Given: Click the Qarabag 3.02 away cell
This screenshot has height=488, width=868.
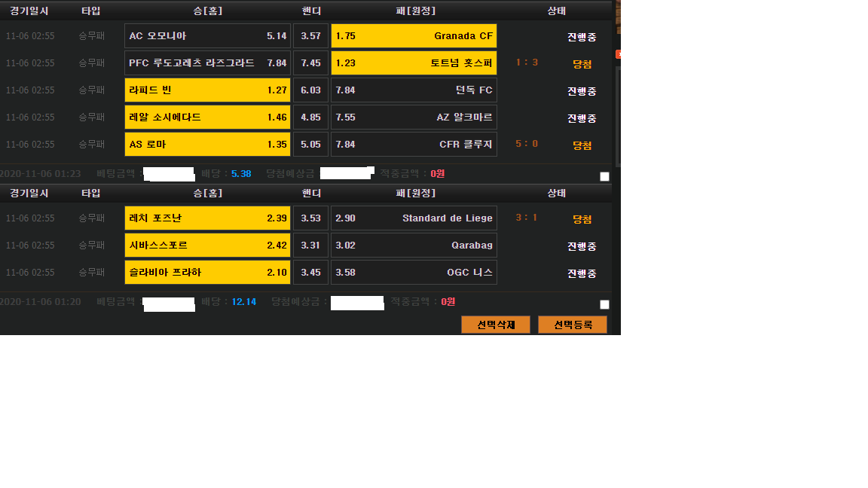Looking at the screenshot, I should (414, 246).
